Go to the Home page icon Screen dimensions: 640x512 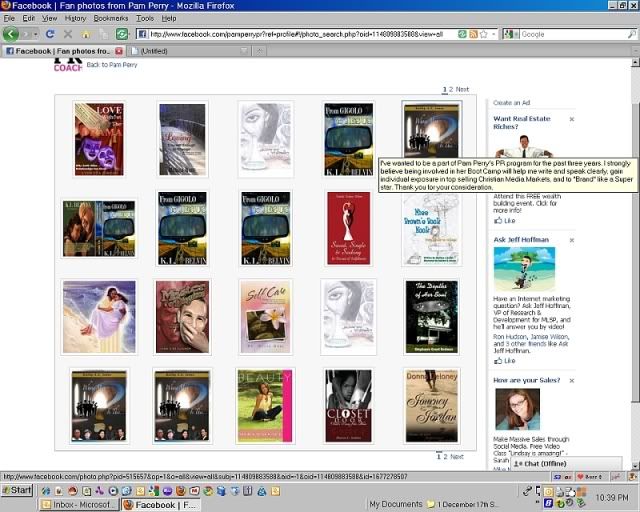[86, 34]
